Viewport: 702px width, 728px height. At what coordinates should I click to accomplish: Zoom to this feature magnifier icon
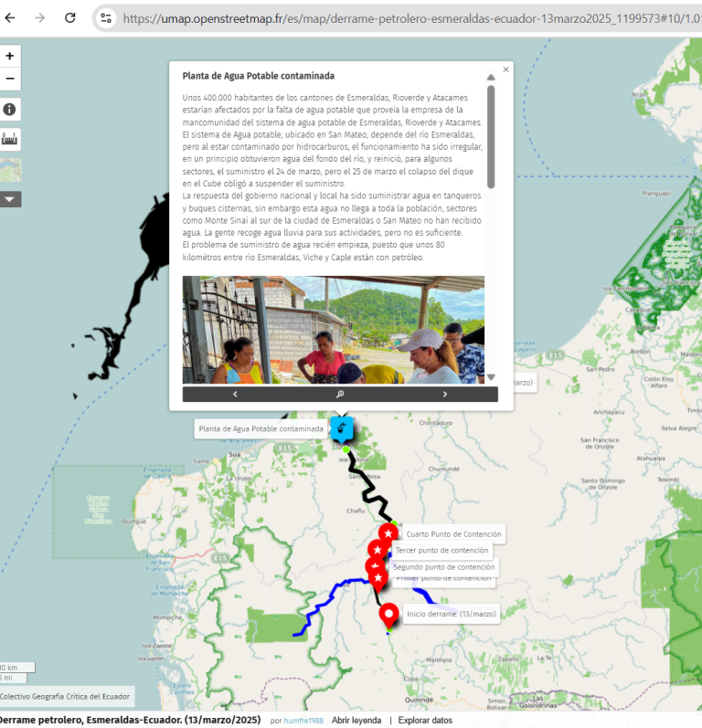340,395
